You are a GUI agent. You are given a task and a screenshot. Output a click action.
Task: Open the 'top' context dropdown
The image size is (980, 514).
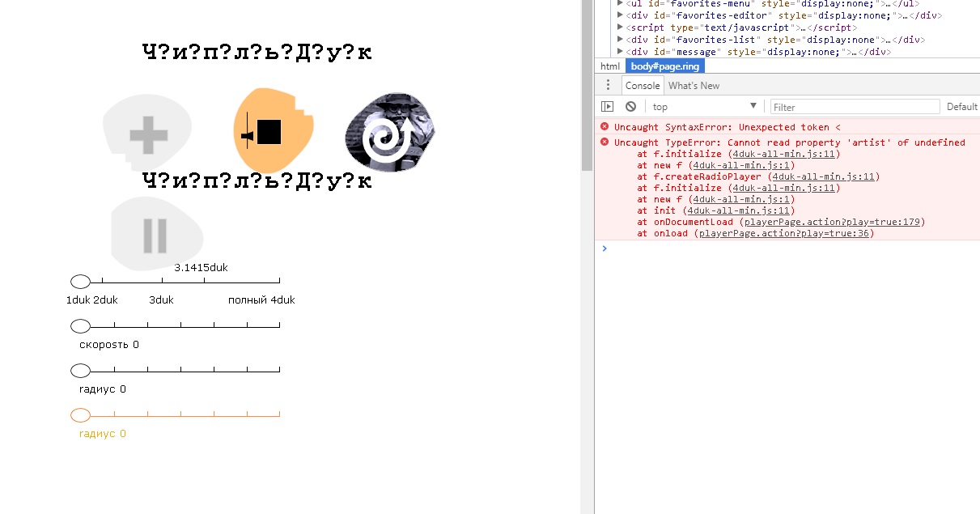[704, 107]
